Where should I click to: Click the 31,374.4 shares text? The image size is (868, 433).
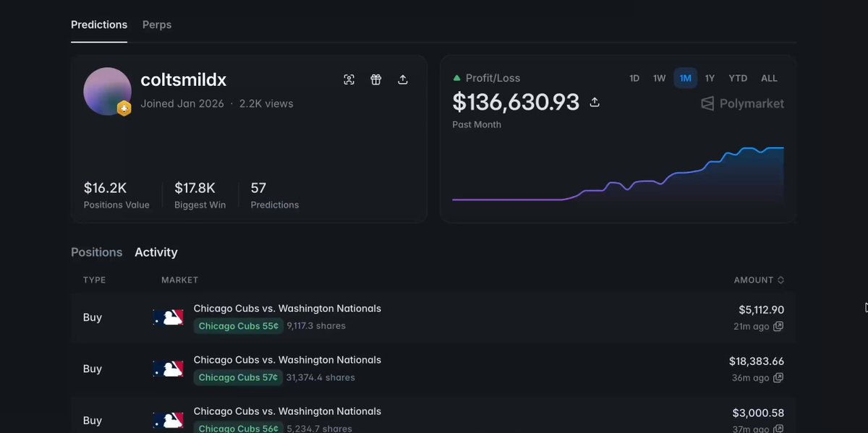point(321,377)
